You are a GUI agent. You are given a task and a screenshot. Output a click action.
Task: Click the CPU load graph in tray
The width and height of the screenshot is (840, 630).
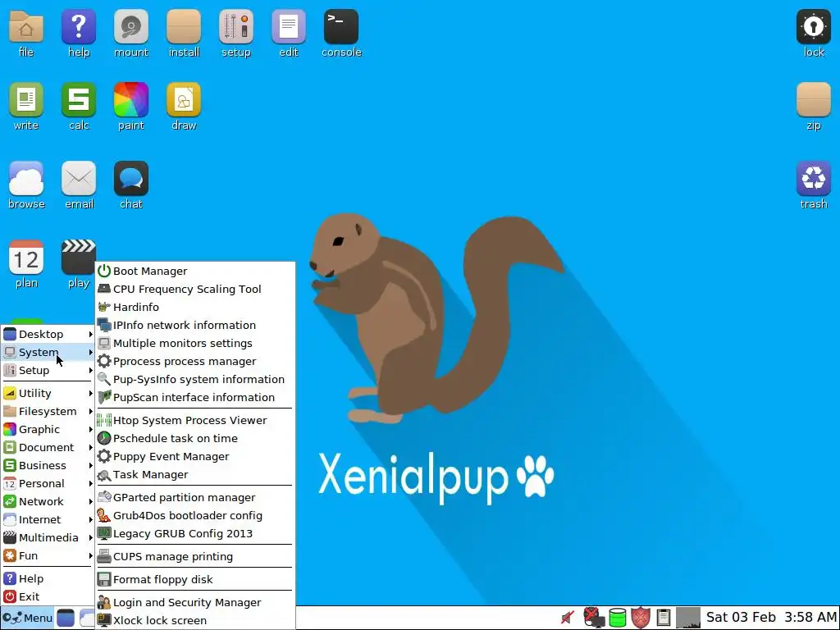tap(688, 618)
